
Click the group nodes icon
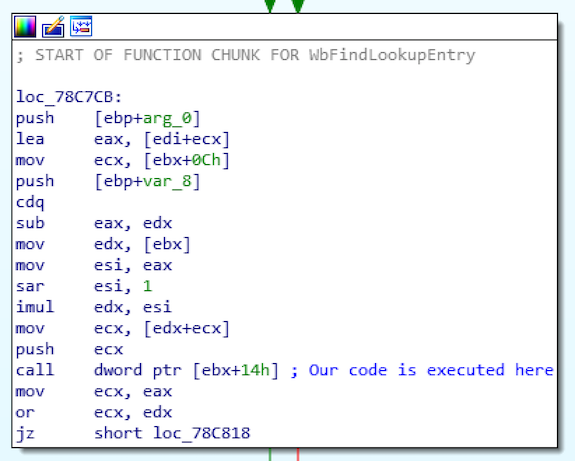click(81, 26)
